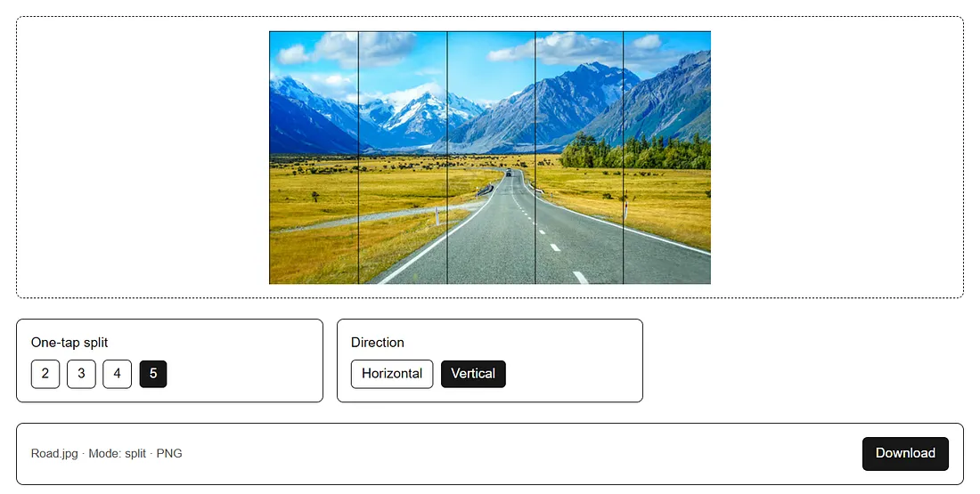The image size is (980, 494).
Task: Click the One-tap split panel label
Action: (x=69, y=343)
